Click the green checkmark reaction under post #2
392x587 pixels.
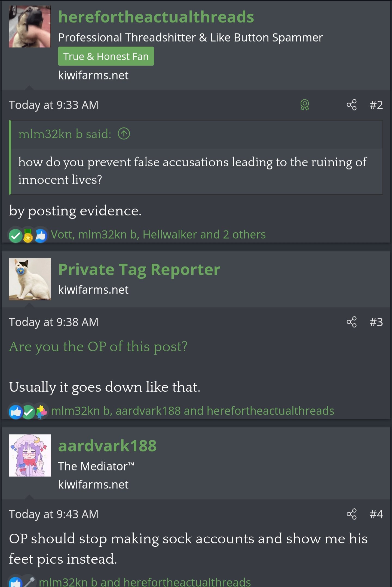pyautogui.click(x=16, y=236)
